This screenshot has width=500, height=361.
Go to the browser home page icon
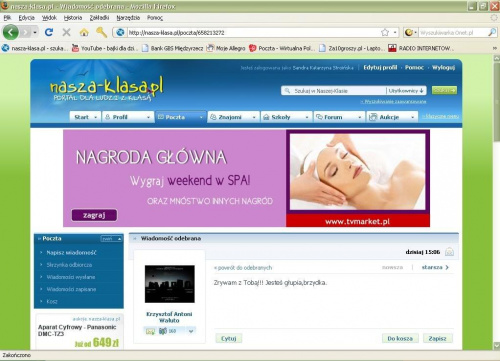click(84, 32)
